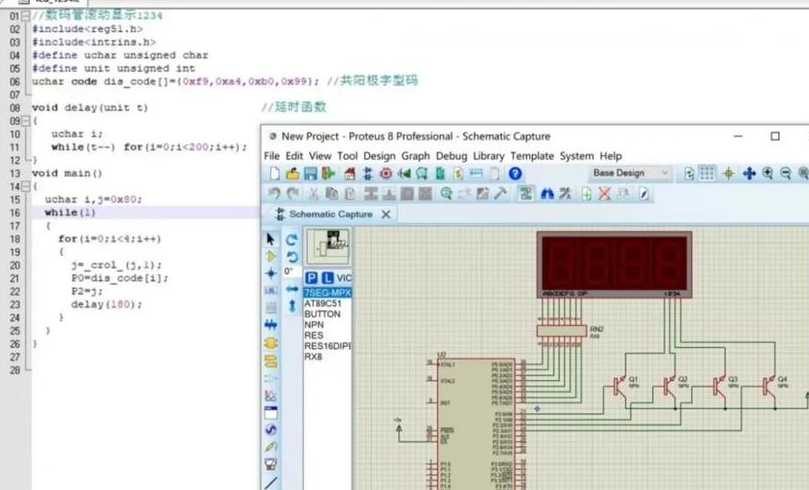The height and width of the screenshot is (490, 809).
Task: Click the binoculars Search and Tag icon
Action: (x=547, y=194)
